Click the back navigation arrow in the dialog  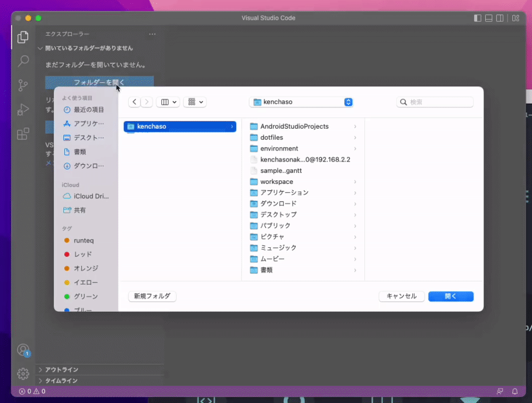pos(134,102)
